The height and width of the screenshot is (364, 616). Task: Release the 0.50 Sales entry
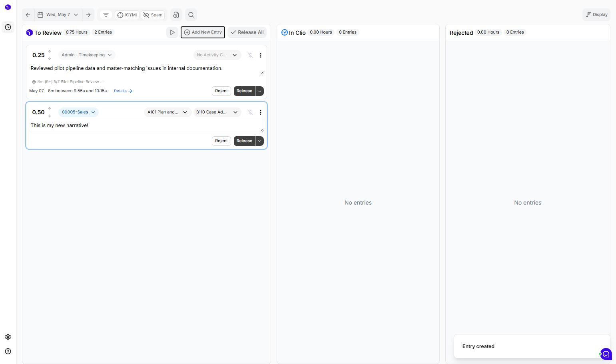pyautogui.click(x=244, y=141)
